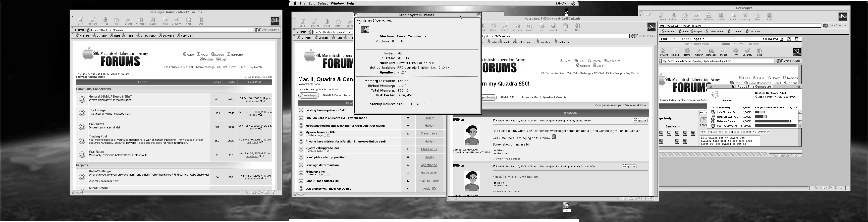868x222 pixels.
Task: Click Reload in the rightmost Netscape window
Action: [673, 17]
